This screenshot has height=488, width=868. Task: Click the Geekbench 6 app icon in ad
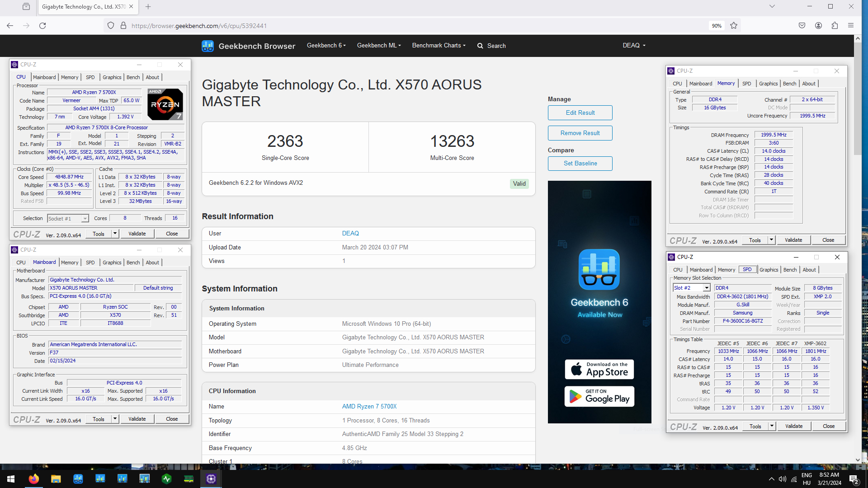point(599,270)
